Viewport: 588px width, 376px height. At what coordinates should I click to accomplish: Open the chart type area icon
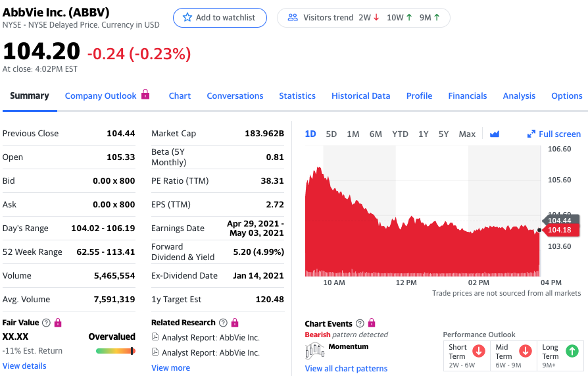coord(494,134)
